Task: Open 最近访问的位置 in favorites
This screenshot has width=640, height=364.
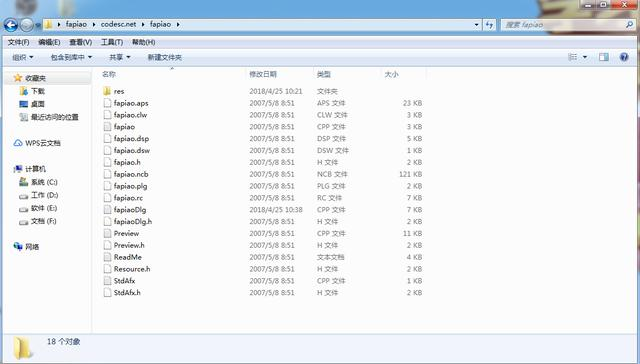Action: point(54,117)
